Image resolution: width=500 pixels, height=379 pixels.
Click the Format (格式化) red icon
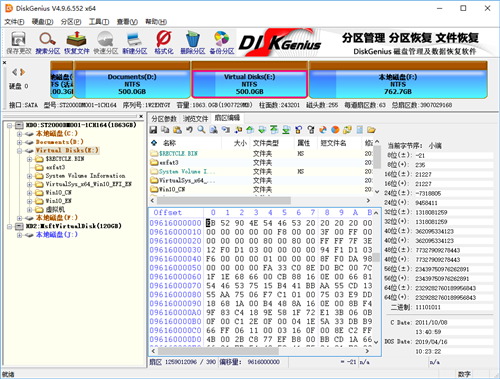click(164, 43)
